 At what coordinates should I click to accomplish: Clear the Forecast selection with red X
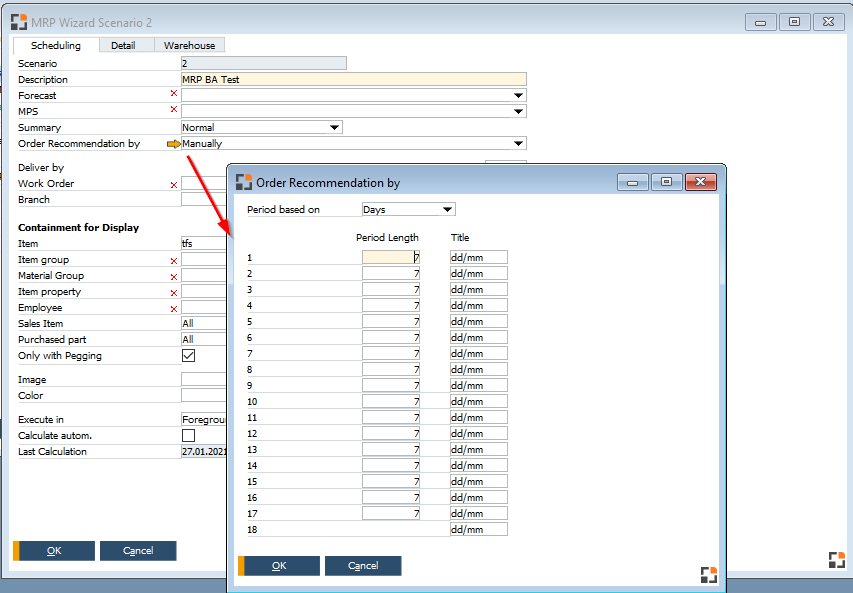click(173, 95)
